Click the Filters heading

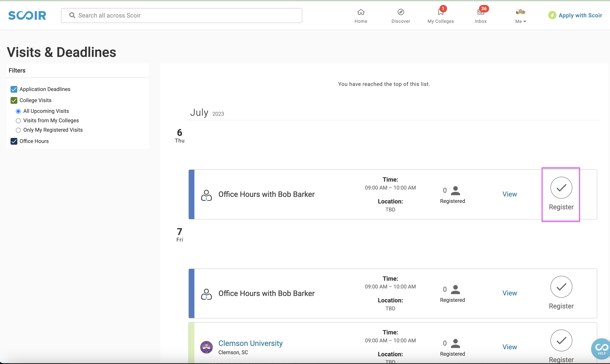click(17, 70)
